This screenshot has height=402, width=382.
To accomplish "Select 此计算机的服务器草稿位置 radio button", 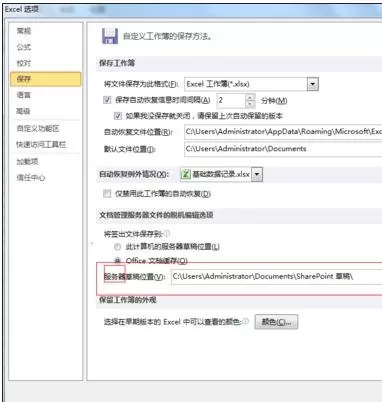I will tap(117, 247).
